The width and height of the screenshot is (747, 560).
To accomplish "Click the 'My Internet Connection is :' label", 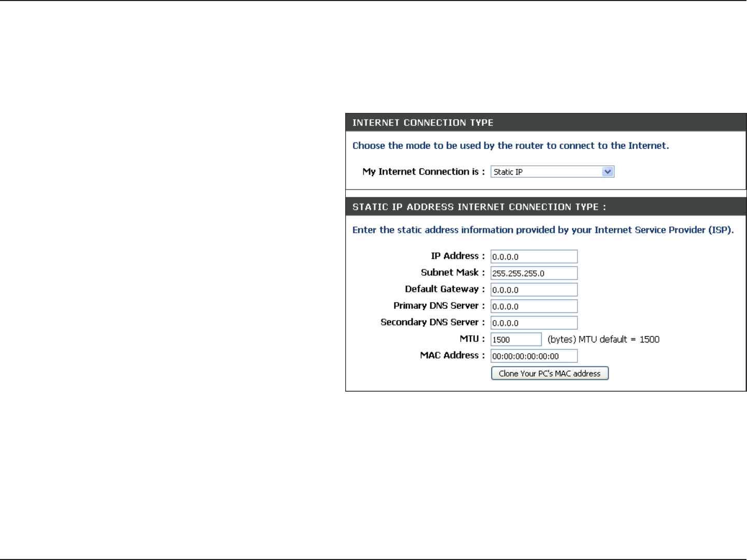I will coord(424,171).
